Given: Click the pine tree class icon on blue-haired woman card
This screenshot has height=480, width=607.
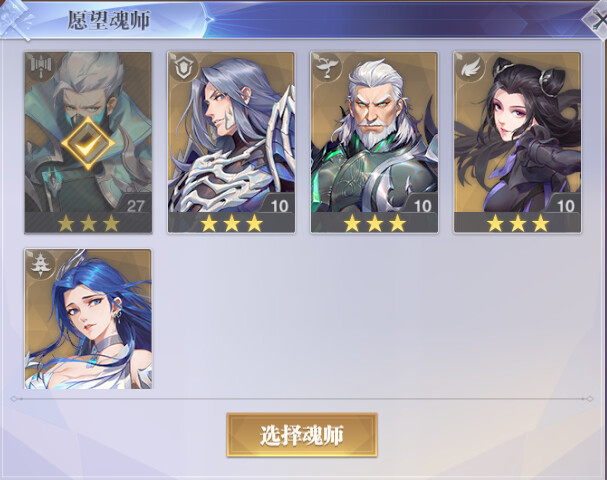Looking at the screenshot, I should click(x=41, y=264).
